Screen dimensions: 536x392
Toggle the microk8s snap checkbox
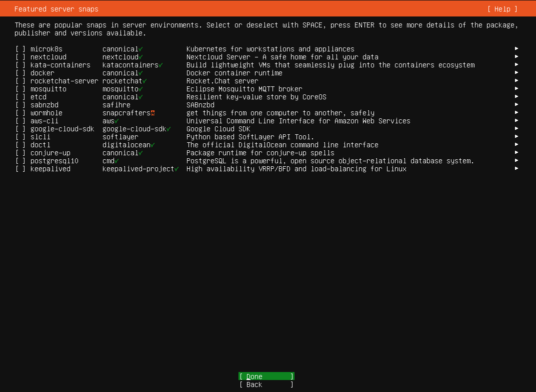20,49
